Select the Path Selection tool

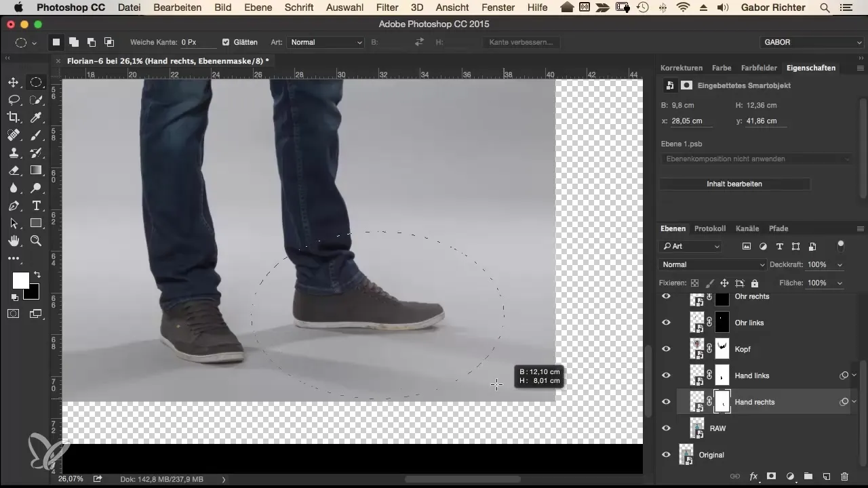click(14, 223)
